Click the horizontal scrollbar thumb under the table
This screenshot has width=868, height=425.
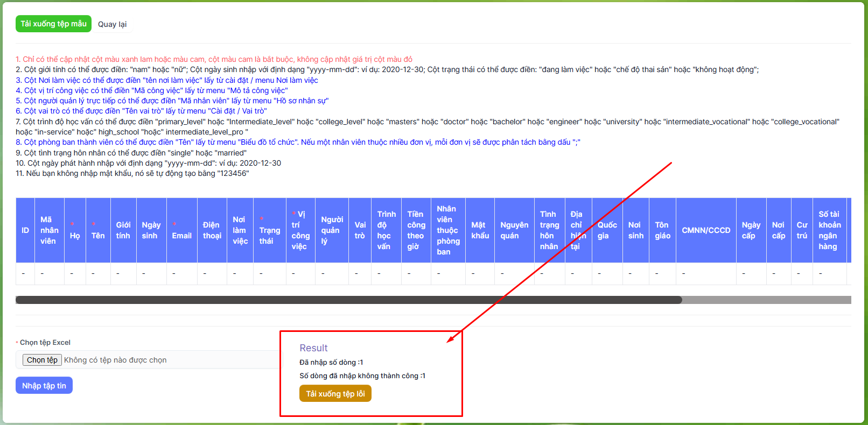pyautogui.click(x=348, y=300)
